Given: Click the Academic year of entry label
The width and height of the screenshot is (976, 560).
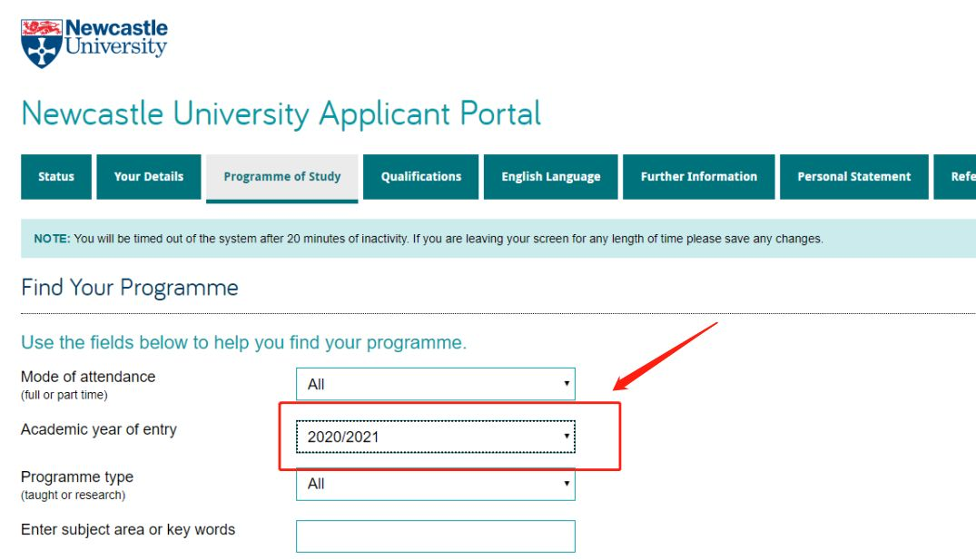Looking at the screenshot, I should [99, 430].
